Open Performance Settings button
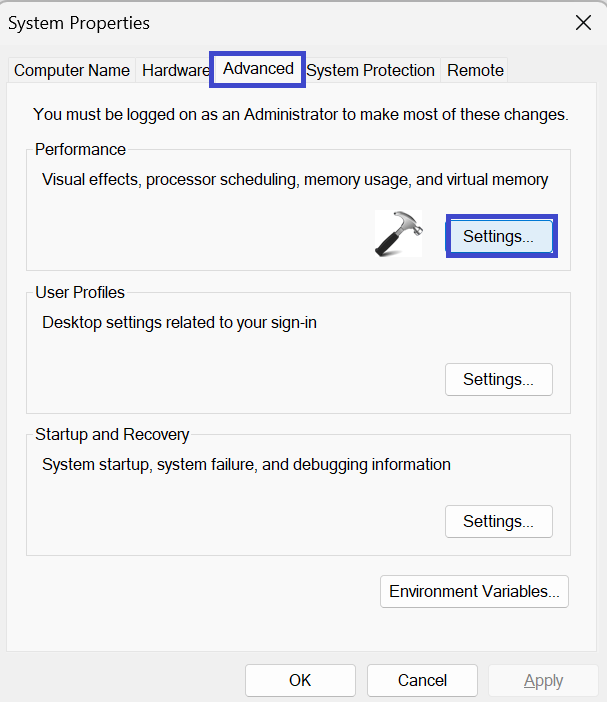The height and width of the screenshot is (702, 607). tap(499, 237)
